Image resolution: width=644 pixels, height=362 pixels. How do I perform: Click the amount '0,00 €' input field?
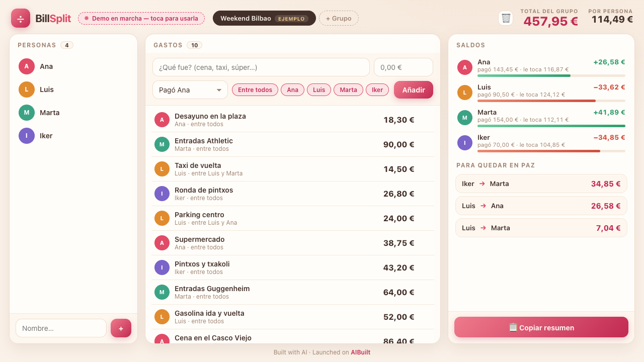[x=404, y=67]
